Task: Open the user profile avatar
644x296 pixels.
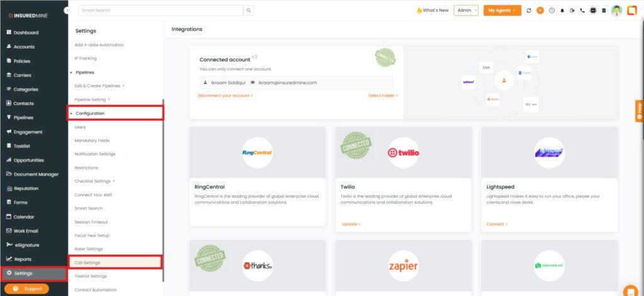Action: [x=616, y=11]
